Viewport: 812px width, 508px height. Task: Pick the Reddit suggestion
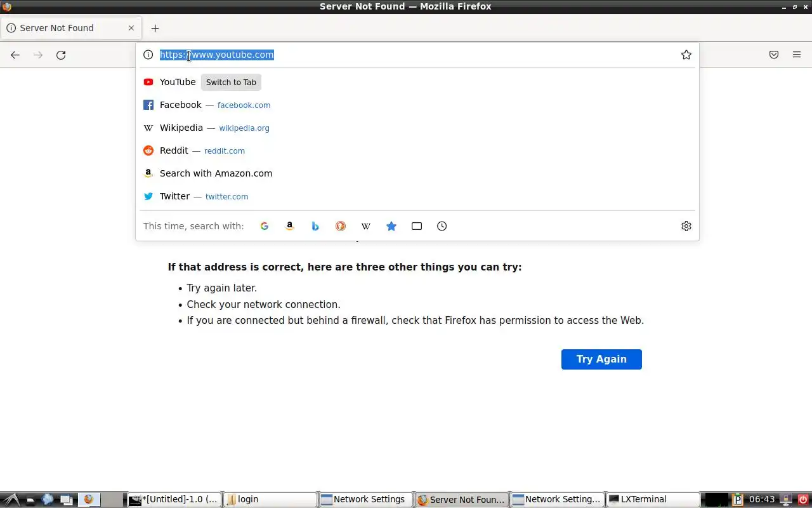click(x=417, y=150)
